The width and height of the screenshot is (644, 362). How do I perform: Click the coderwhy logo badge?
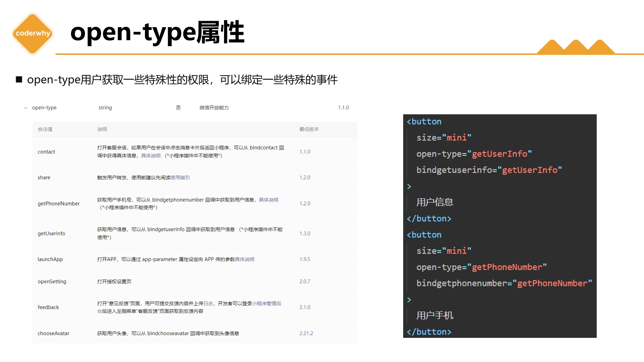tap(33, 33)
